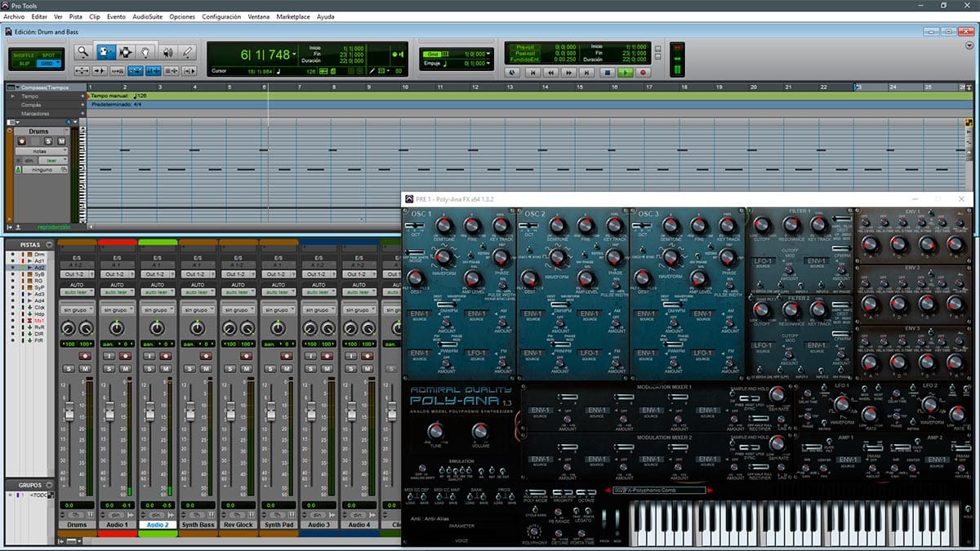Select the Selector tool
This screenshot has width=980, height=551.
126,51
